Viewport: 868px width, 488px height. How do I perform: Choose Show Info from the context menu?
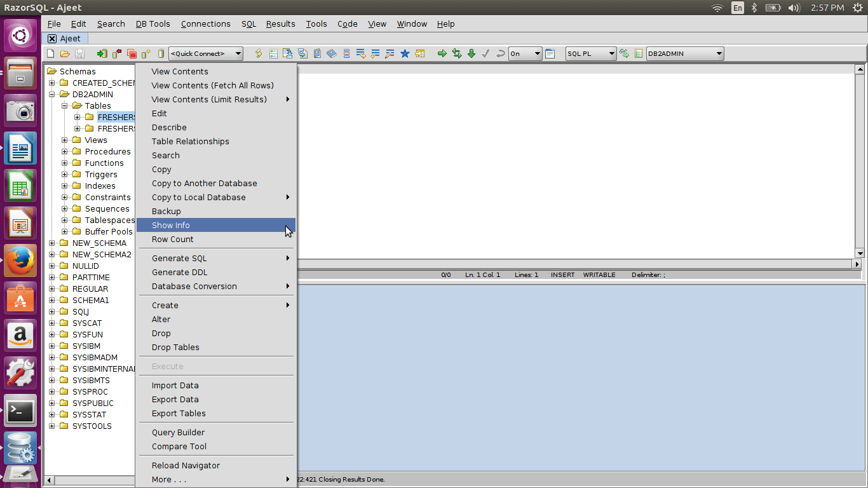coord(216,226)
